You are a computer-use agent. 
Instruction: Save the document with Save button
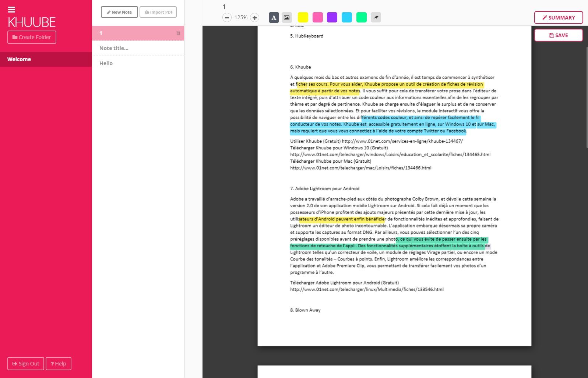558,35
